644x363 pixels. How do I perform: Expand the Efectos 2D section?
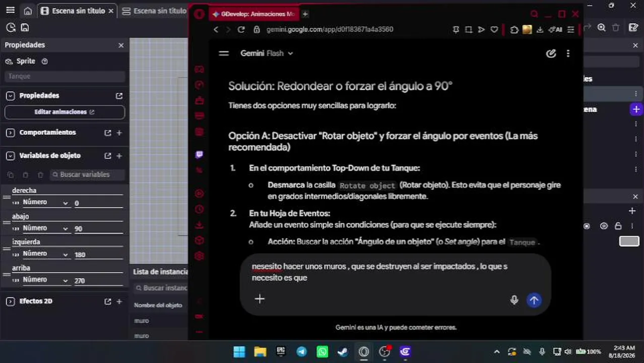[10, 301]
